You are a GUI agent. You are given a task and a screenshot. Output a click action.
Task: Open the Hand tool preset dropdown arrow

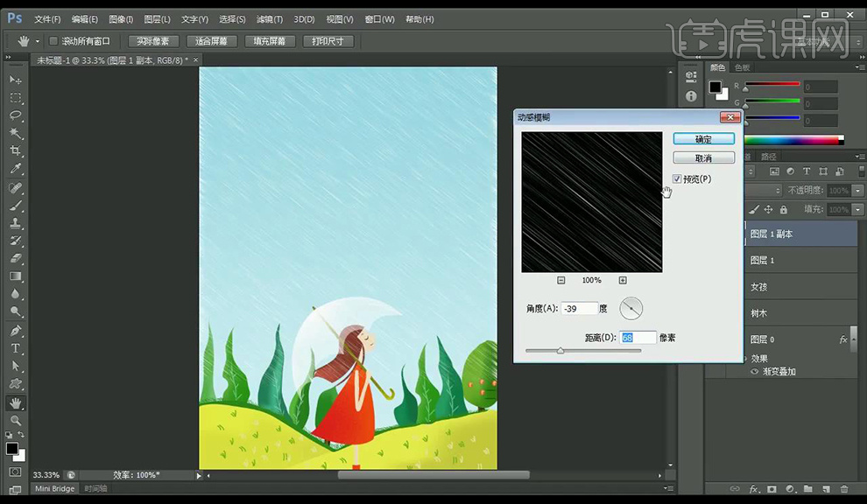point(38,41)
